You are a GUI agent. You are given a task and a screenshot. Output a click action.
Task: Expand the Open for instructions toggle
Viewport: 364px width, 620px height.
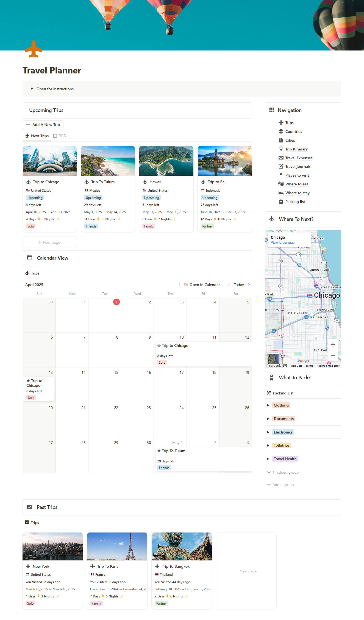32,89
